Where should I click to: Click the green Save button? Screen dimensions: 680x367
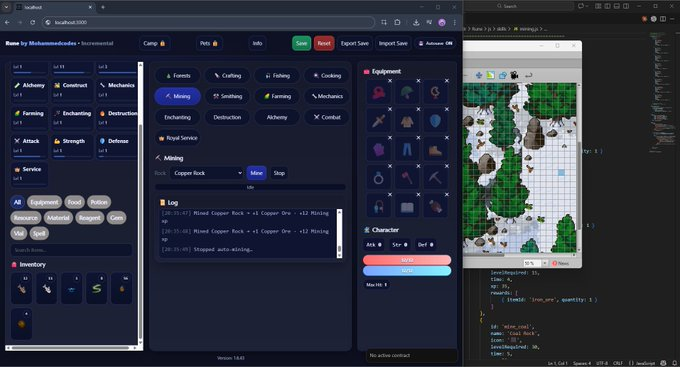(301, 43)
